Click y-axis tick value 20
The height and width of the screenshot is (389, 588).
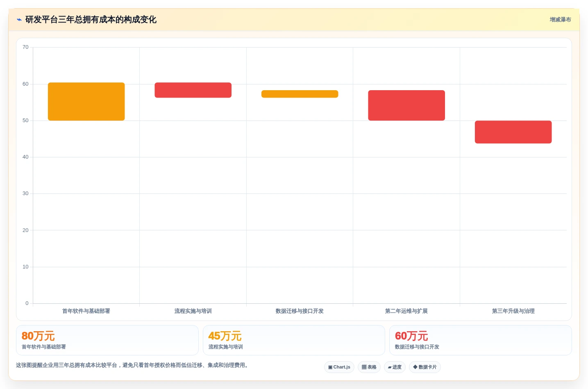(x=25, y=230)
